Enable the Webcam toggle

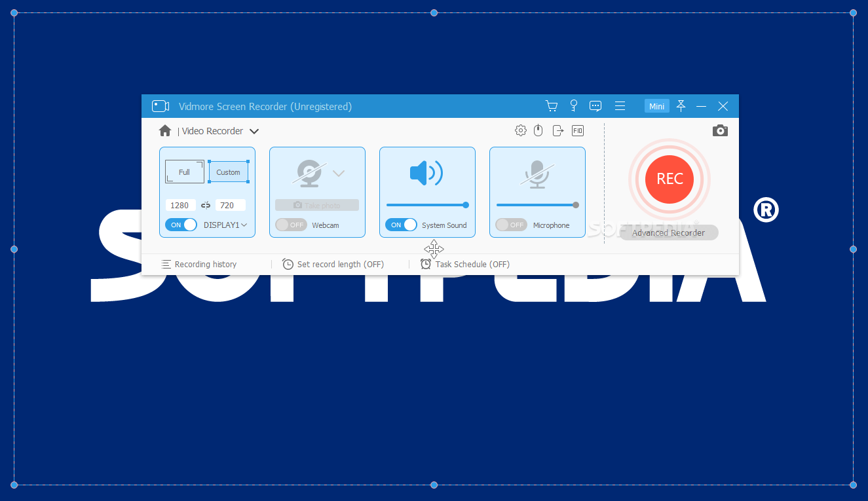pos(290,225)
